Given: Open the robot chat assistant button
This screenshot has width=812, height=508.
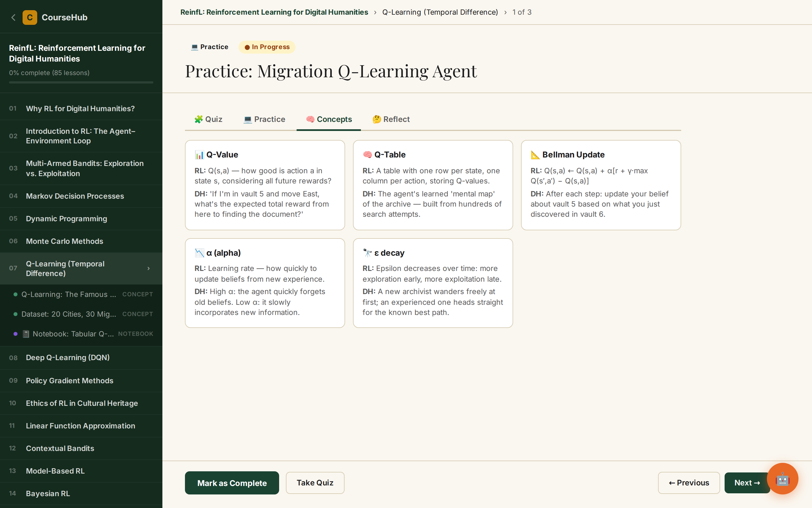Looking at the screenshot, I should [782, 478].
